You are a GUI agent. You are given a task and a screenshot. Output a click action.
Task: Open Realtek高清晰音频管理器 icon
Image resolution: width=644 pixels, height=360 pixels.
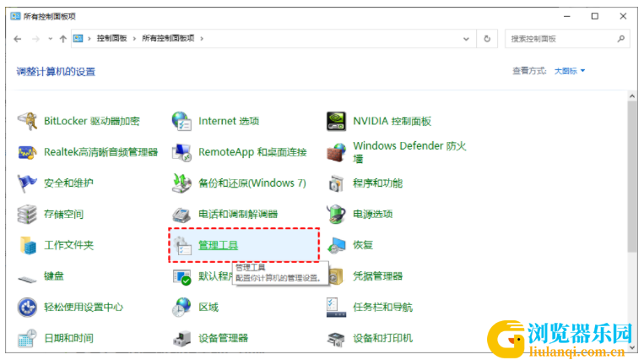28,152
